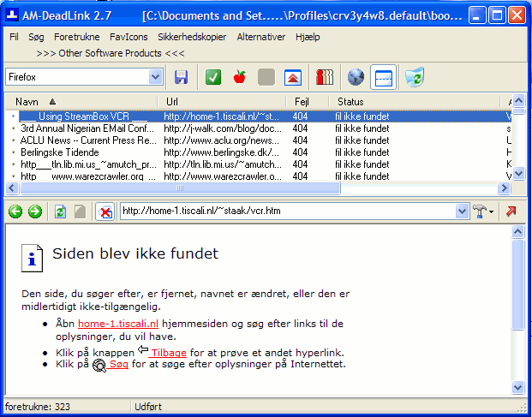Select the Berlingske Tidende bookmark row
Viewport: 532px width, 417px height.
pos(258,152)
